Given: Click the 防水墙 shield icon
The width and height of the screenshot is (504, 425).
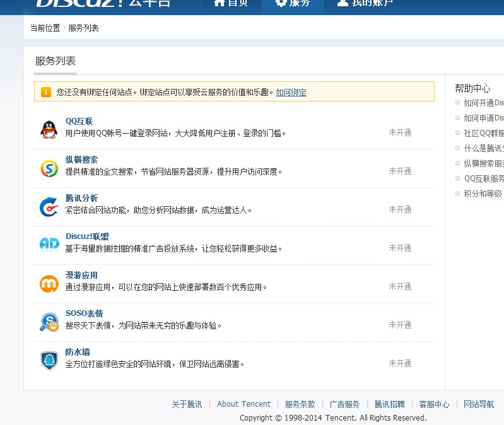Looking at the screenshot, I should [49, 361].
